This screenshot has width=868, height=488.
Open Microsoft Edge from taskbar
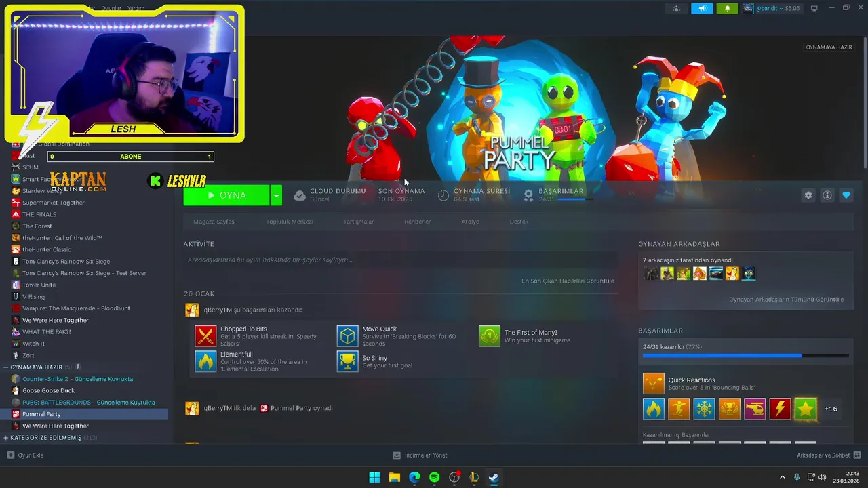click(414, 477)
